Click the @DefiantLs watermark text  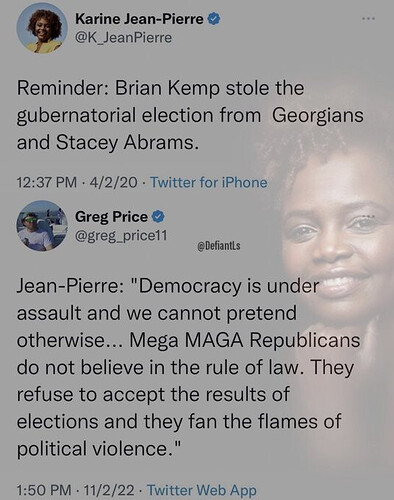coord(219,246)
